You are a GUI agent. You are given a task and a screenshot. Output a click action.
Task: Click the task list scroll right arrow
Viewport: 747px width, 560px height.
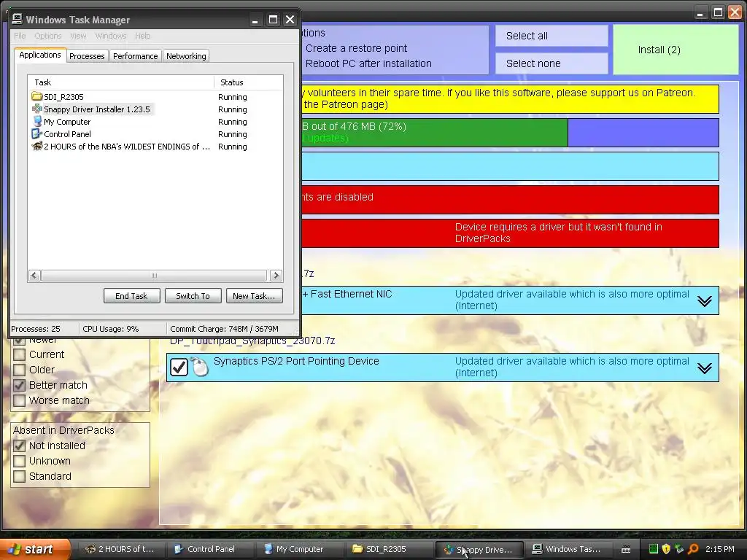(x=276, y=275)
